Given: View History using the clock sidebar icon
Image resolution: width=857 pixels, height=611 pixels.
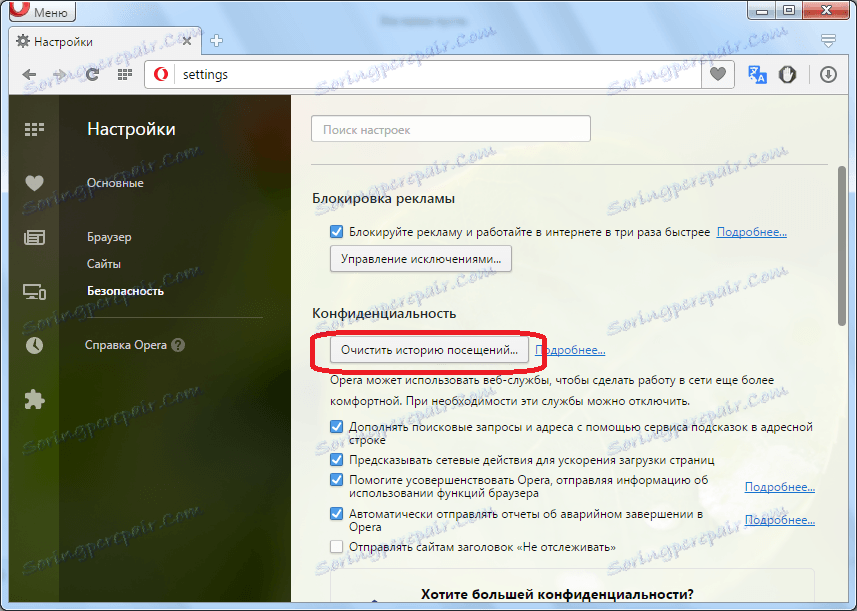Looking at the screenshot, I should (34, 345).
